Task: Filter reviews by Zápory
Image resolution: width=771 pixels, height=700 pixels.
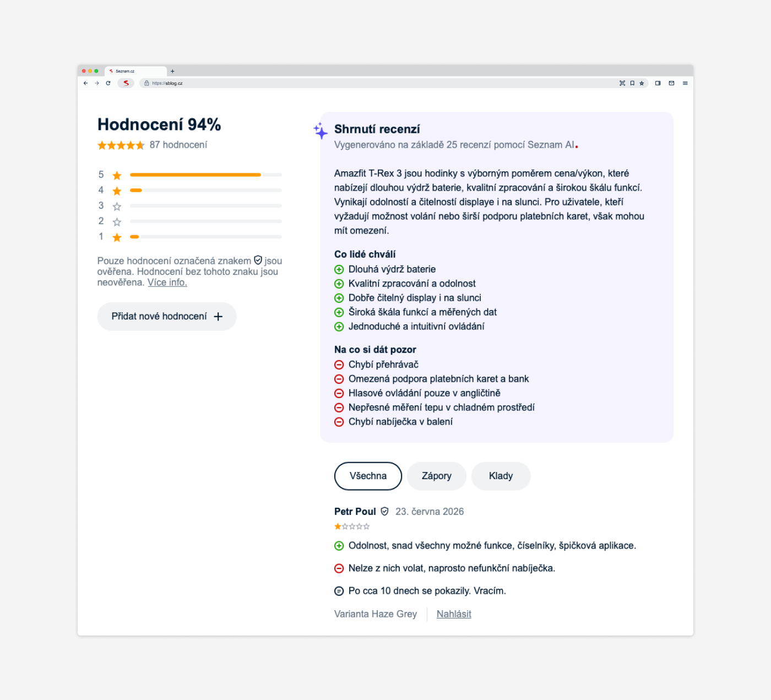Action: [437, 476]
